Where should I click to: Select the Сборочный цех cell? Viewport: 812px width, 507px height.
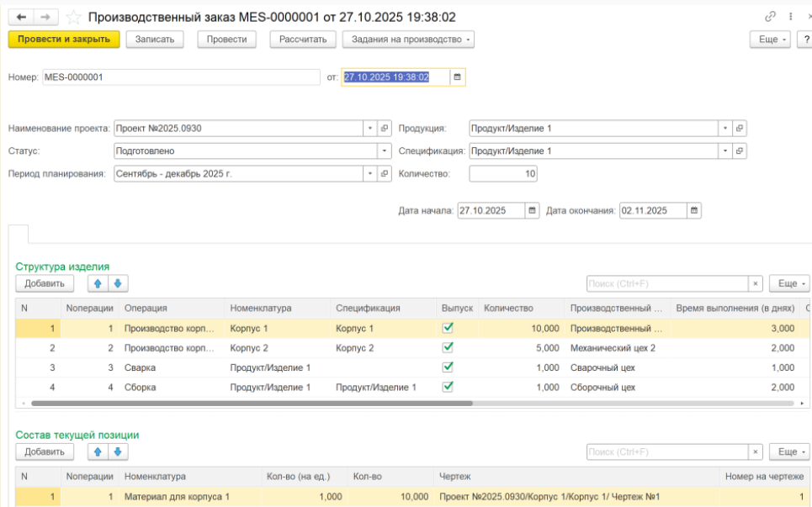coord(618,388)
